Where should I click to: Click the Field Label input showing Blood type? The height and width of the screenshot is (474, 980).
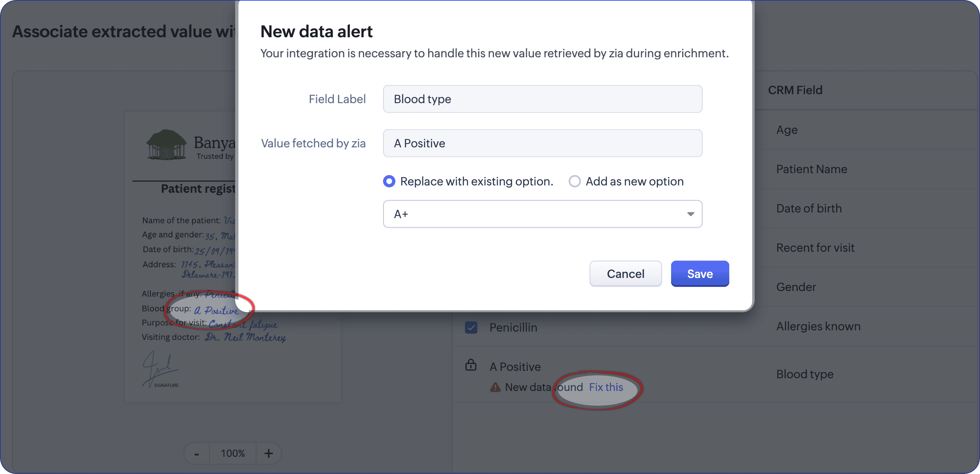[x=542, y=99]
